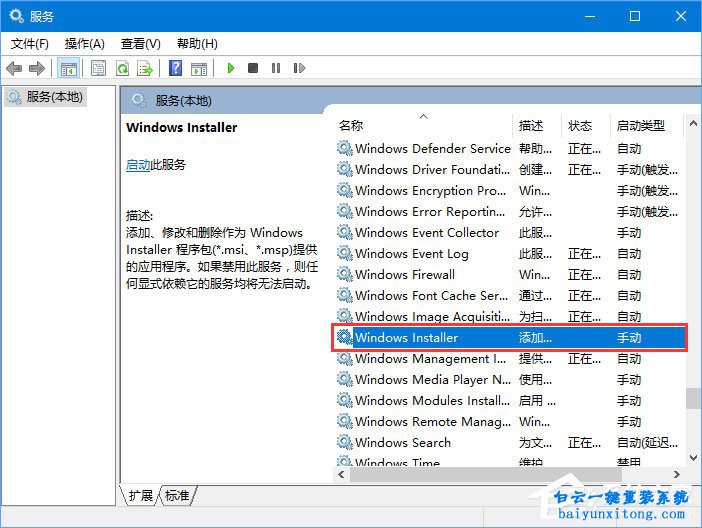Click the vertical scrollbar thumb

pyautogui.click(x=693, y=399)
